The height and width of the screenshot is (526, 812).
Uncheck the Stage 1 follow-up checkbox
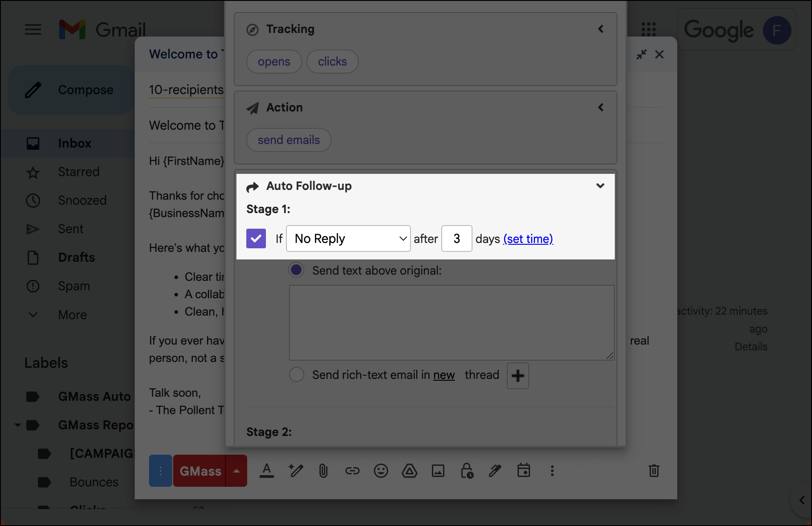point(256,238)
